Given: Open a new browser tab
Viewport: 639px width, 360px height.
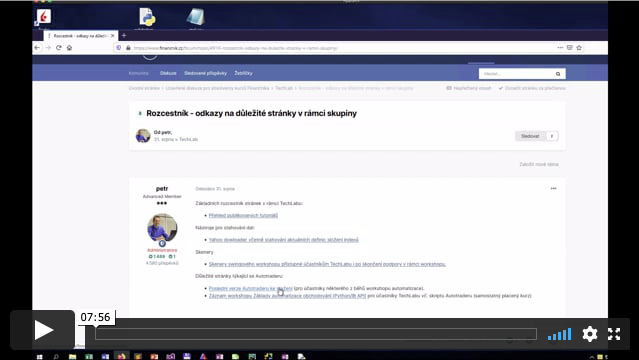Looking at the screenshot, I should pos(124,35).
